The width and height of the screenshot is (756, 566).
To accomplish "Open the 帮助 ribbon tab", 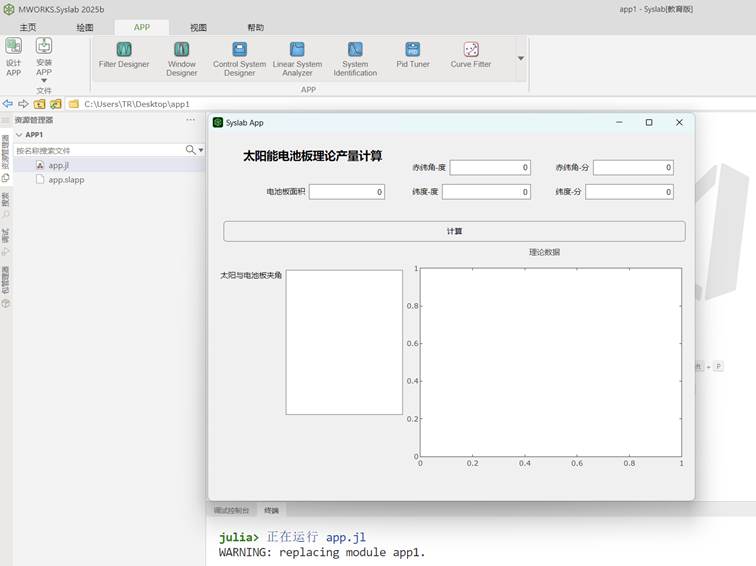I will pos(256,27).
